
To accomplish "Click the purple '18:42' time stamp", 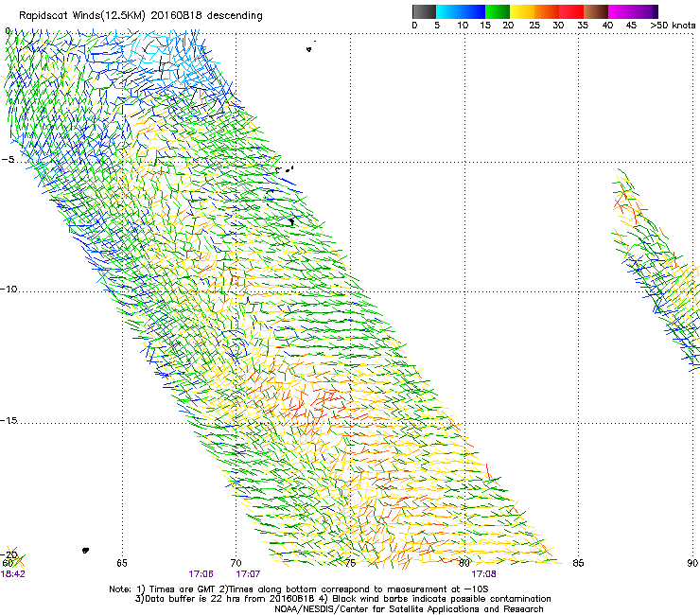I will 13,574.
